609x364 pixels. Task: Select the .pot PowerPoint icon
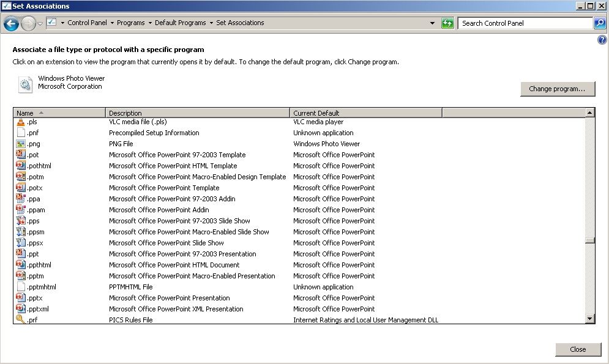click(21, 154)
